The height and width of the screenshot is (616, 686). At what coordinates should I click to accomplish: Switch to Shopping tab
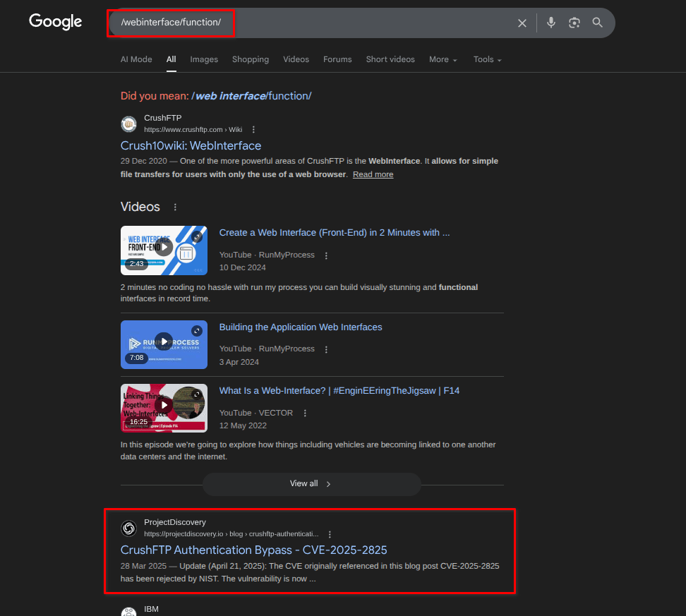pyautogui.click(x=251, y=59)
